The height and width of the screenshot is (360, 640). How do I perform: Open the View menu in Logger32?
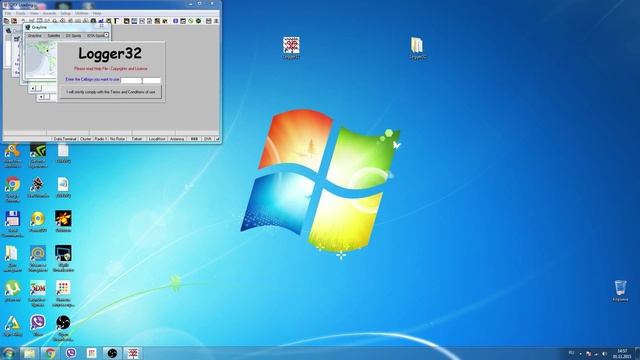coord(34,13)
